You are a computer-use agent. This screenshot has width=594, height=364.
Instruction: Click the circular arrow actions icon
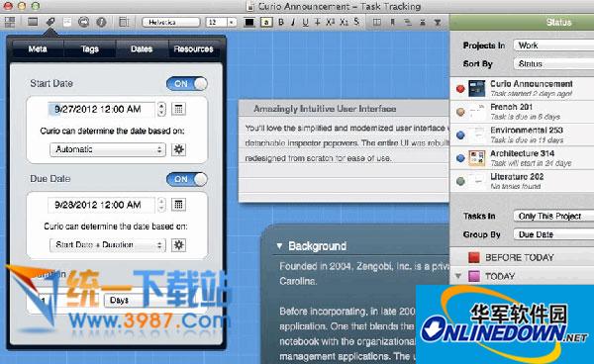(84, 22)
